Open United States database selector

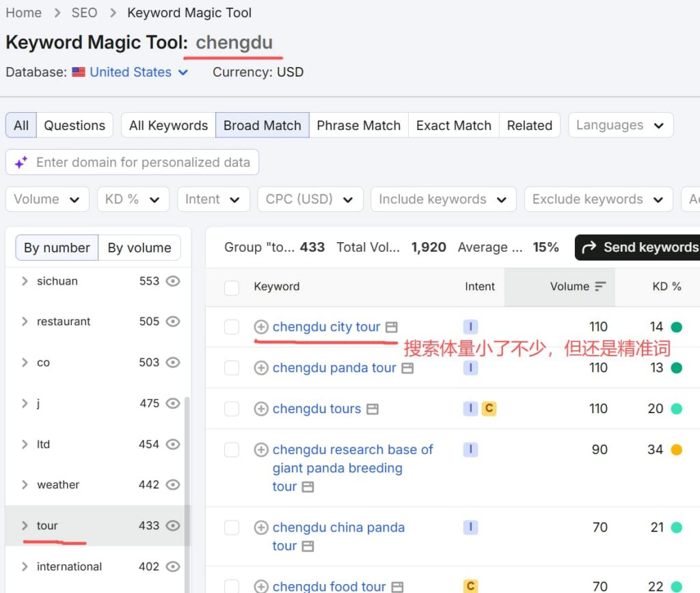click(x=138, y=72)
